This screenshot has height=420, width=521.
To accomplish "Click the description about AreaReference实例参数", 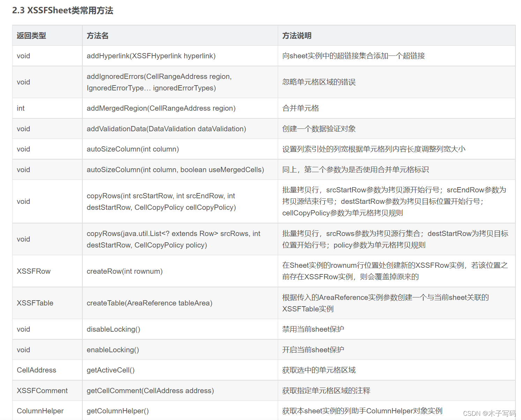I will 386,303.
